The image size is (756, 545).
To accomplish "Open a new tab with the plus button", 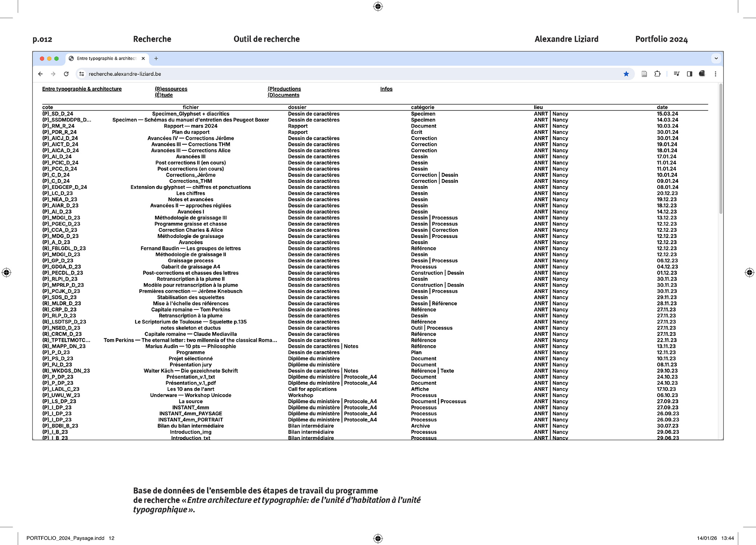I will pos(156,58).
